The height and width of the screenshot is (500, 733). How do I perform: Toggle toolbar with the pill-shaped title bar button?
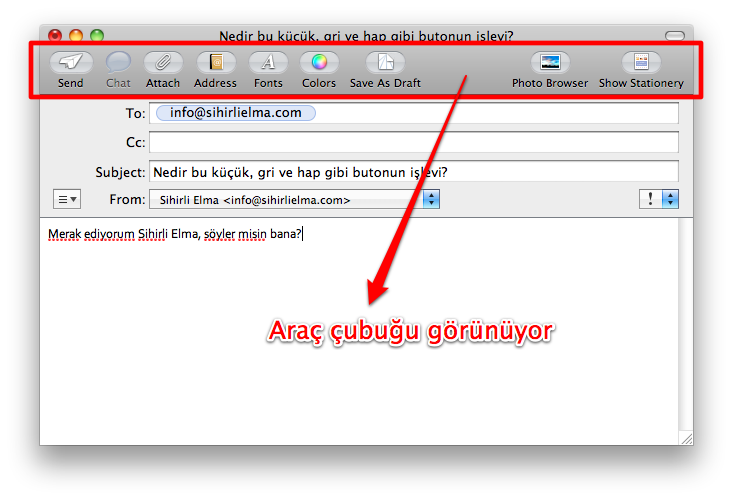pyautogui.click(x=675, y=35)
